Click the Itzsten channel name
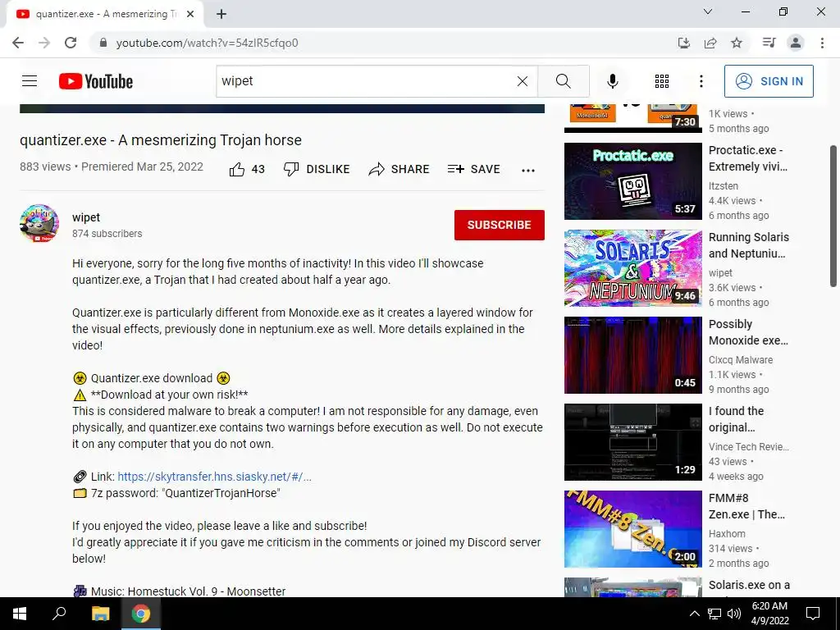 point(724,186)
